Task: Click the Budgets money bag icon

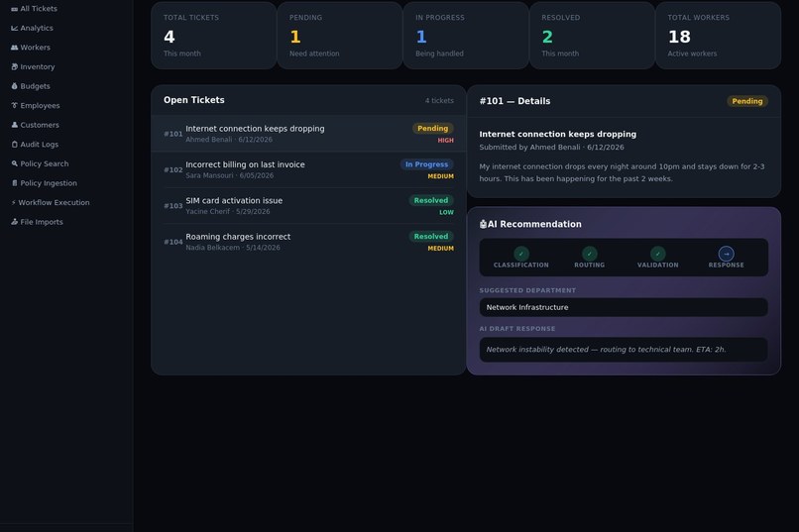Action: tap(14, 86)
